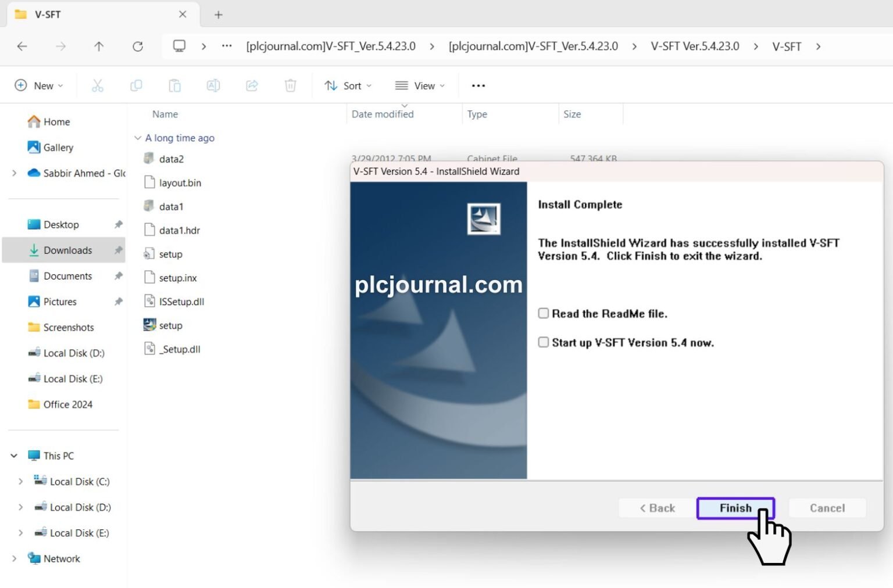
Task: Select the setup application icon file
Action: (x=163, y=325)
